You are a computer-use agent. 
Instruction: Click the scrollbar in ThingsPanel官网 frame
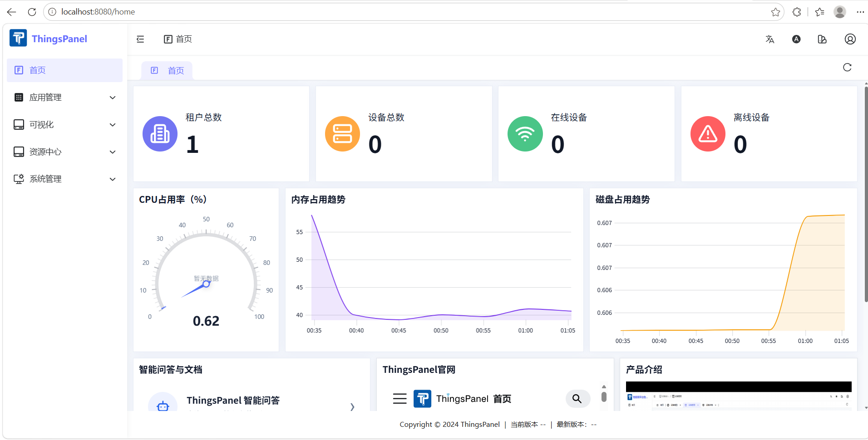tap(604, 396)
